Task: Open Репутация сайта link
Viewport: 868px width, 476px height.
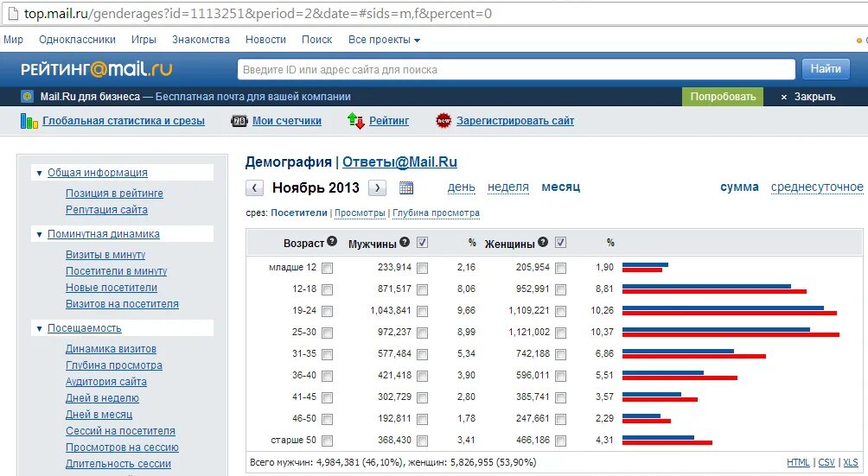Action: point(106,210)
